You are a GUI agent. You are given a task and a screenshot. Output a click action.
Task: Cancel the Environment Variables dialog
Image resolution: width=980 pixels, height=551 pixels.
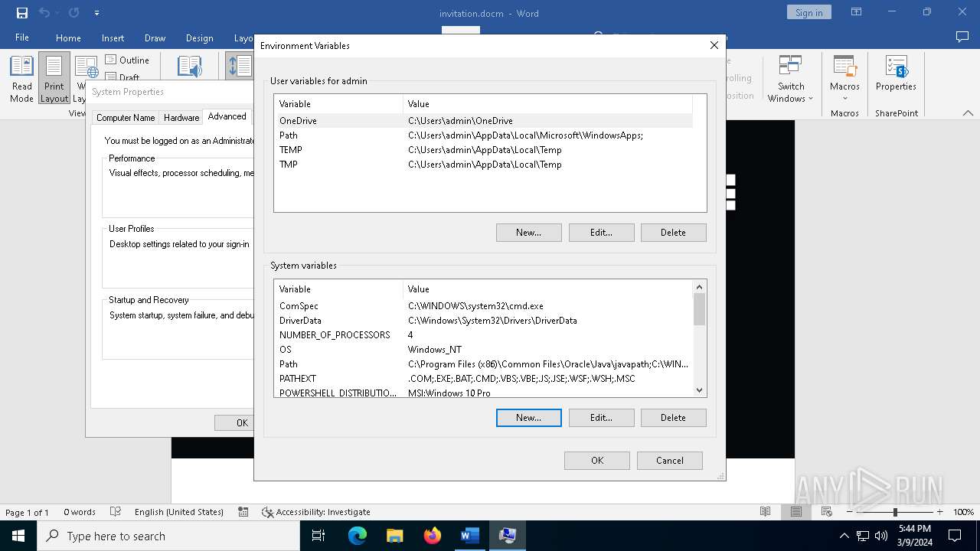670,461
